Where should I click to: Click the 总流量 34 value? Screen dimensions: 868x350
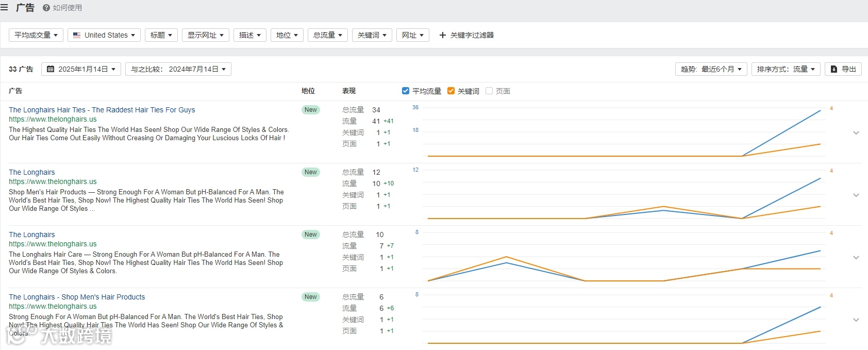376,110
